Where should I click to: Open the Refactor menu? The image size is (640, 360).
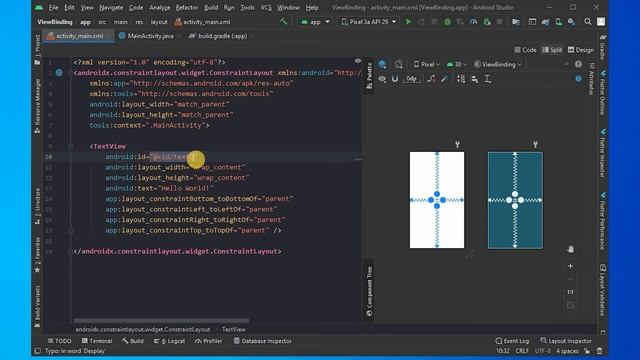[x=187, y=7]
